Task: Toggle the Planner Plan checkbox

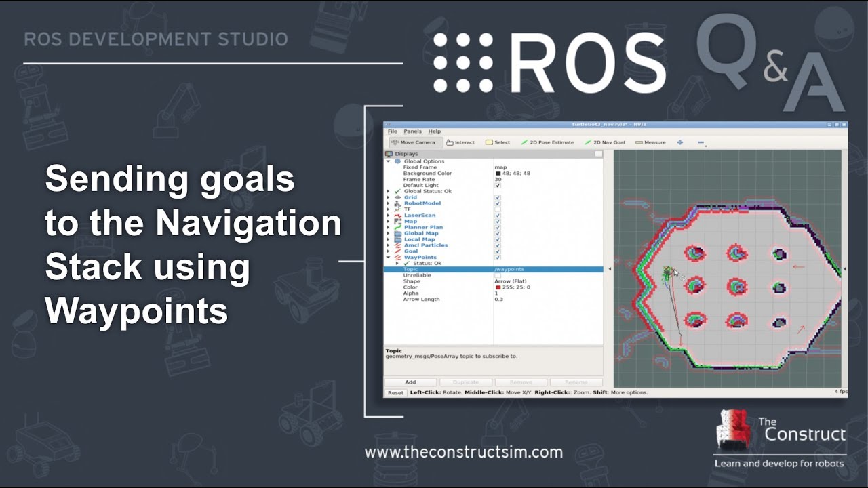Action: tap(498, 227)
